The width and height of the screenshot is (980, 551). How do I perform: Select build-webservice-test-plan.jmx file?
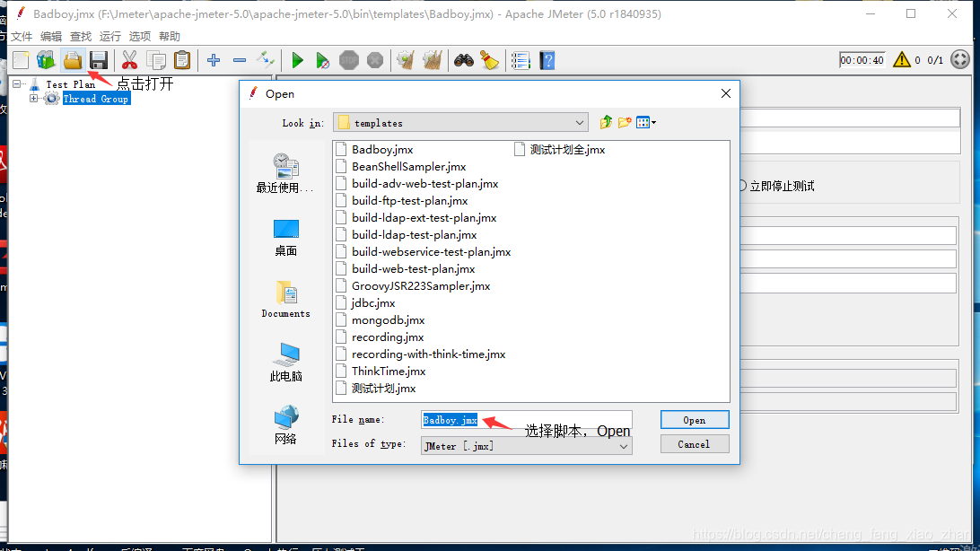423,252
